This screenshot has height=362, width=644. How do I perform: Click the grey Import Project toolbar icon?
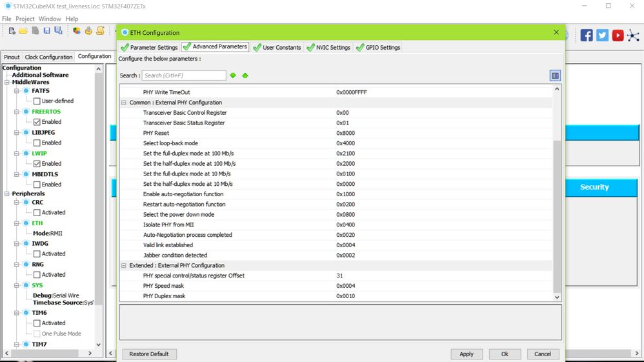click(35, 31)
